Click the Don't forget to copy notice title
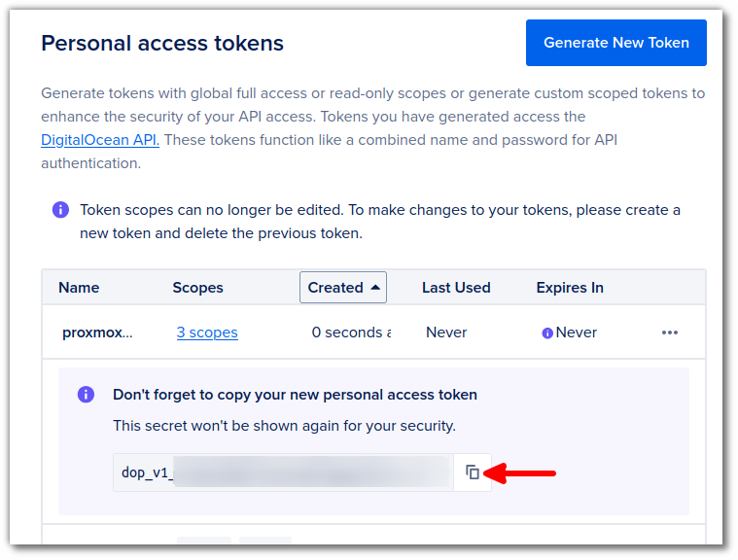Viewport: 738px width, 560px height. pyautogui.click(x=295, y=395)
